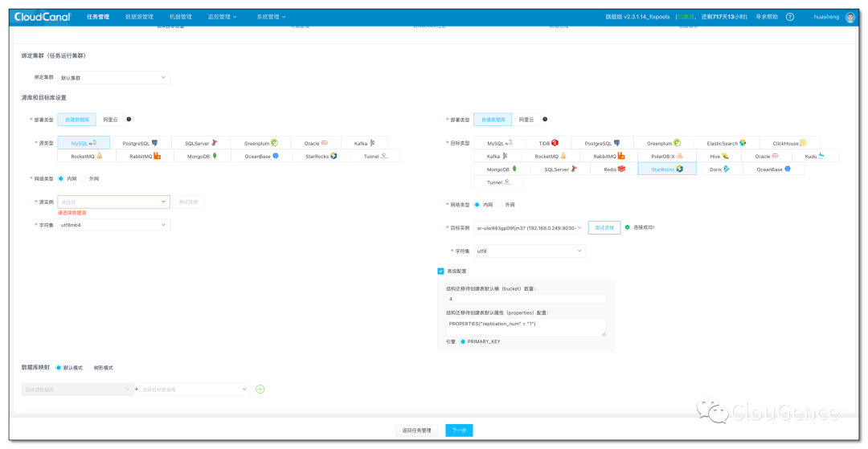This screenshot has height=449, width=868.
Task: Select source 阿里云 deployment type
Action: coord(110,120)
